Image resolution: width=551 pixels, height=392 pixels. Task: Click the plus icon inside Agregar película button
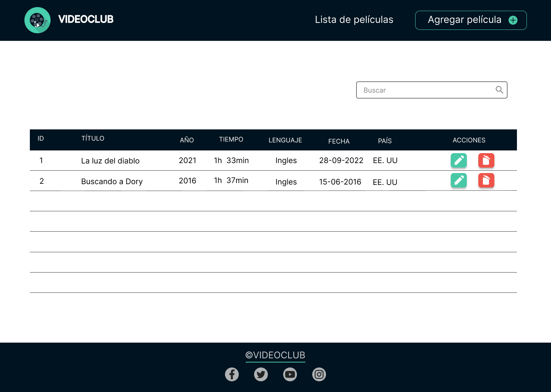[513, 20]
